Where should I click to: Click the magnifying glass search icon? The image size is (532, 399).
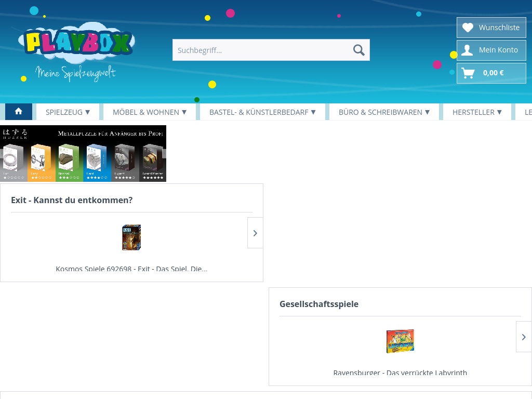point(358,50)
